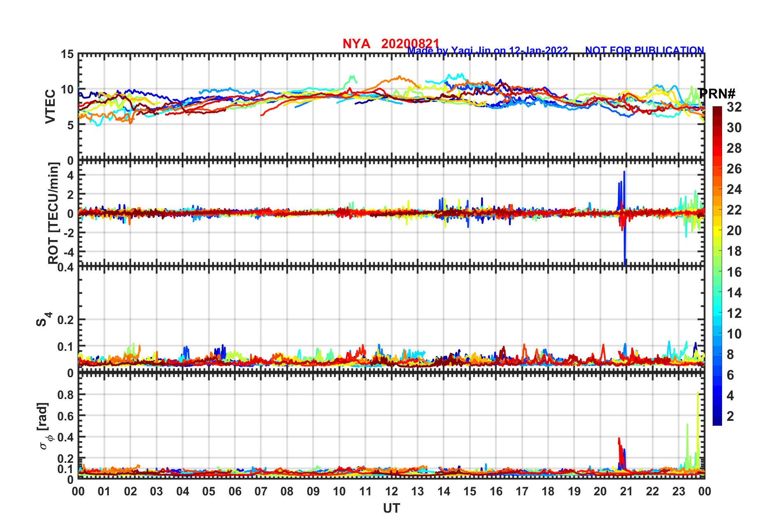783x532 pixels.
Task: Click the PRN colorbar strip
Action: 717,266
